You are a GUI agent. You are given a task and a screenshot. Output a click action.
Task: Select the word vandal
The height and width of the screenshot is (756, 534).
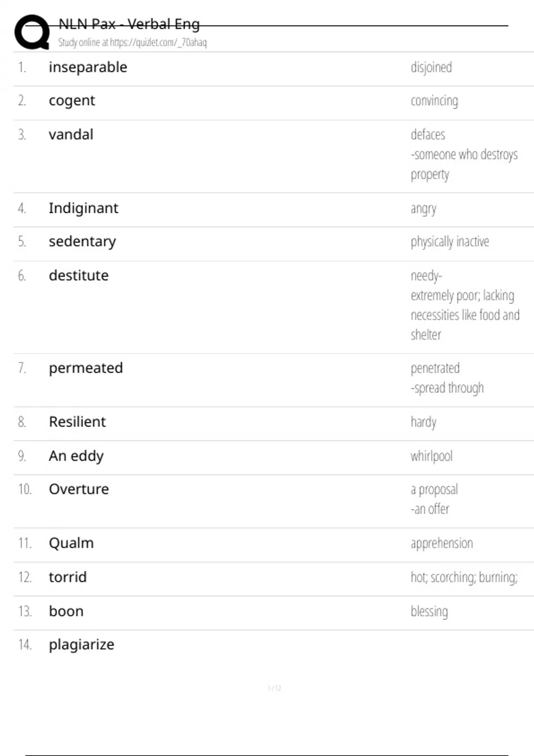coord(71,134)
